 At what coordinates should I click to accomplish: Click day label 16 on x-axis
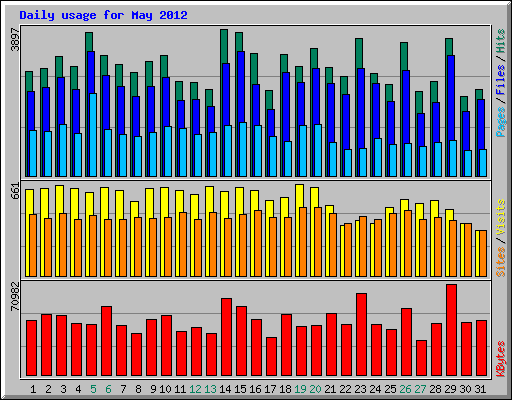(255, 389)
